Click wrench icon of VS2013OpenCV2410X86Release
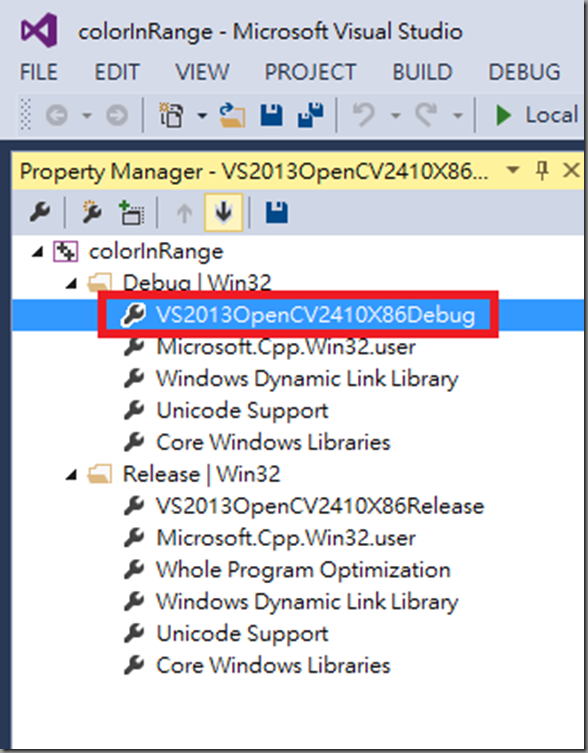 point(134,506)
